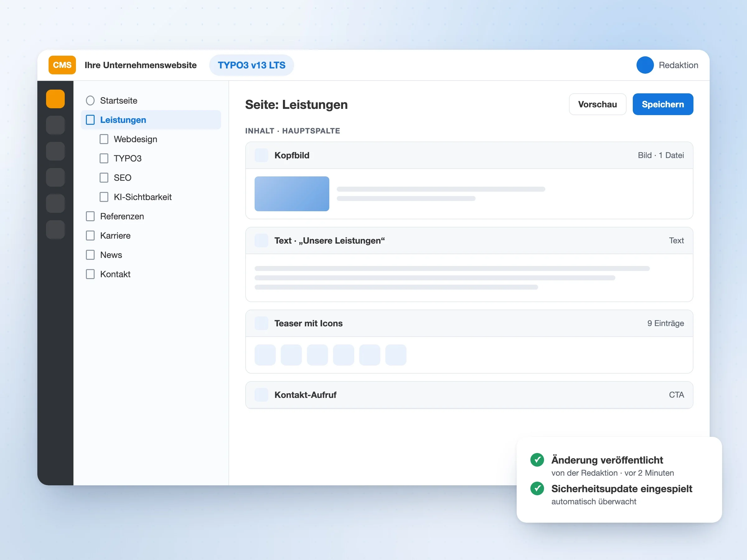Click the "INHALT · HAUPTSPALTE" column label
The width and height of the screenshot is (747, 560).
tap(293, 131)
